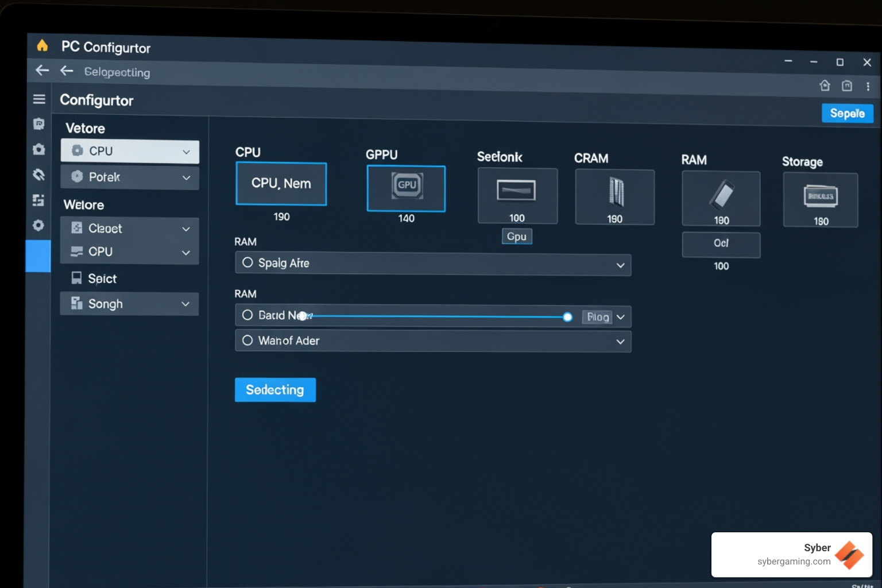
Task: Select the layout icon in the sidebar
Action: (38, 200)
